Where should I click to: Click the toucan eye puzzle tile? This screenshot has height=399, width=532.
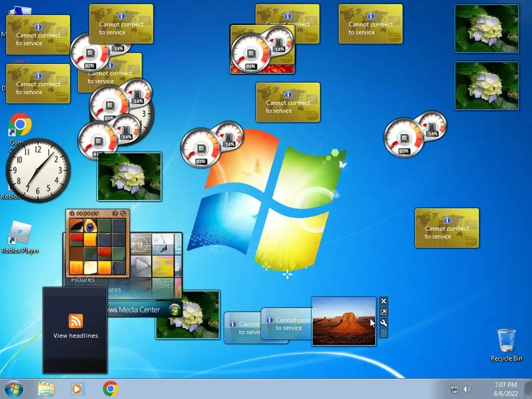90,225
